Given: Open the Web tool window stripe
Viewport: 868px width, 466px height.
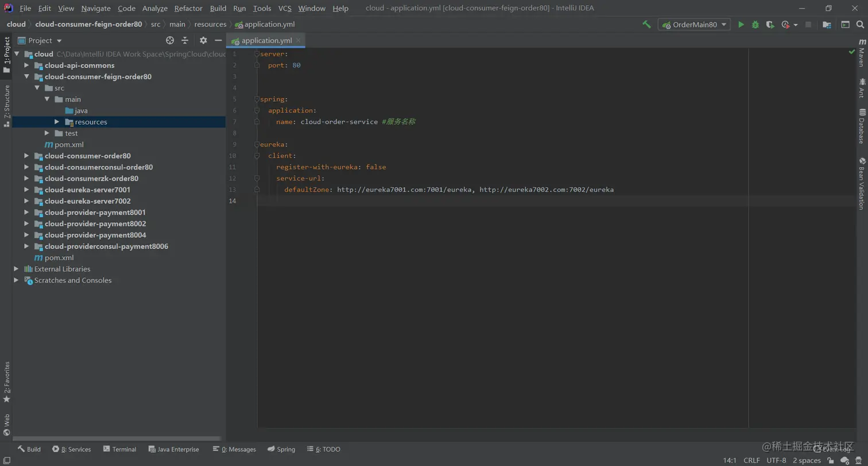Looking at the screenshot, I should click(6, 425).
